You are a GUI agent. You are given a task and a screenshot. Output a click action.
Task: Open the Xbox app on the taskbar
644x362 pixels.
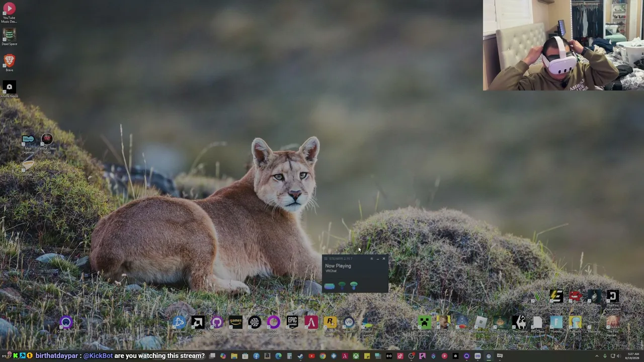point(356,356)
